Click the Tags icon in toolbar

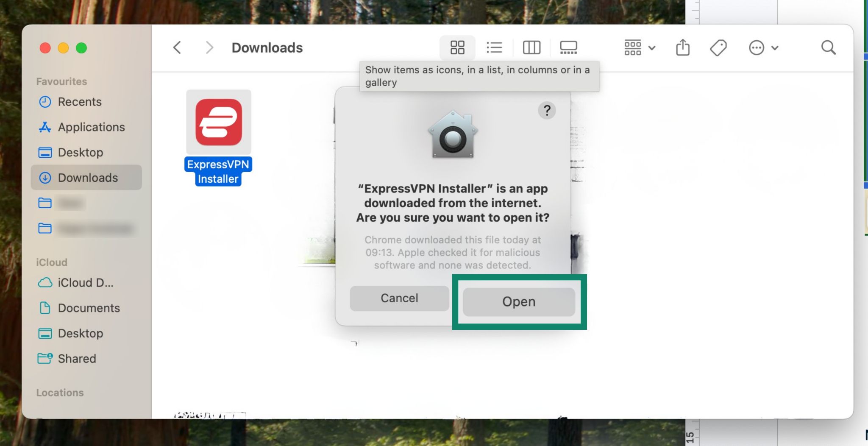coord(718,47)
